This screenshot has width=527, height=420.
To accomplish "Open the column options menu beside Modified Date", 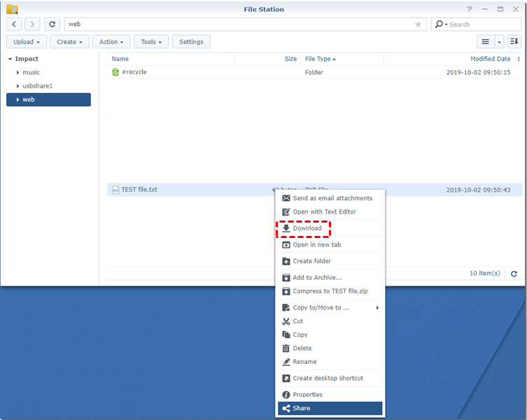I will click(519, 59).
